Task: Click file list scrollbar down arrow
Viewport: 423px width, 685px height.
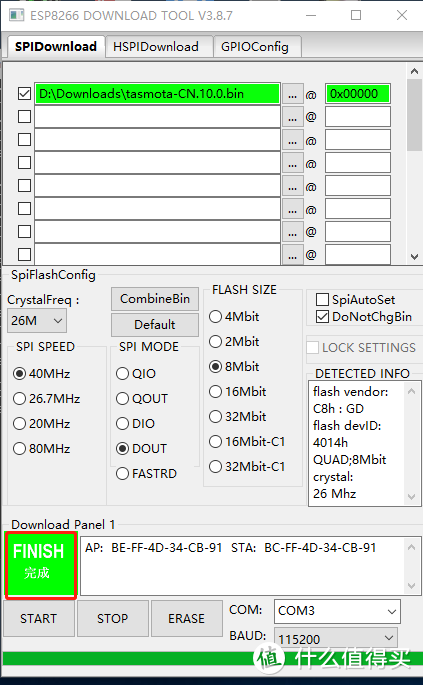Action: (x=414, y=257)
